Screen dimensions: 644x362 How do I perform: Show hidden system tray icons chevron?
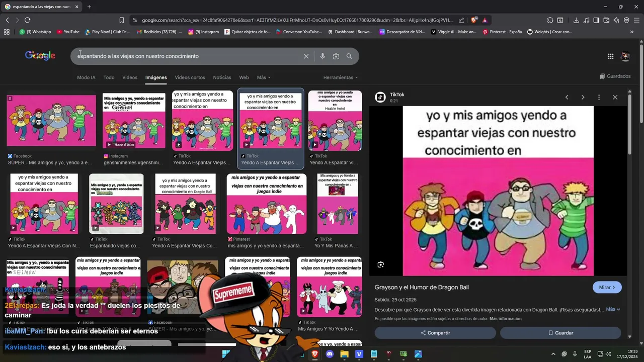point(553,354)
